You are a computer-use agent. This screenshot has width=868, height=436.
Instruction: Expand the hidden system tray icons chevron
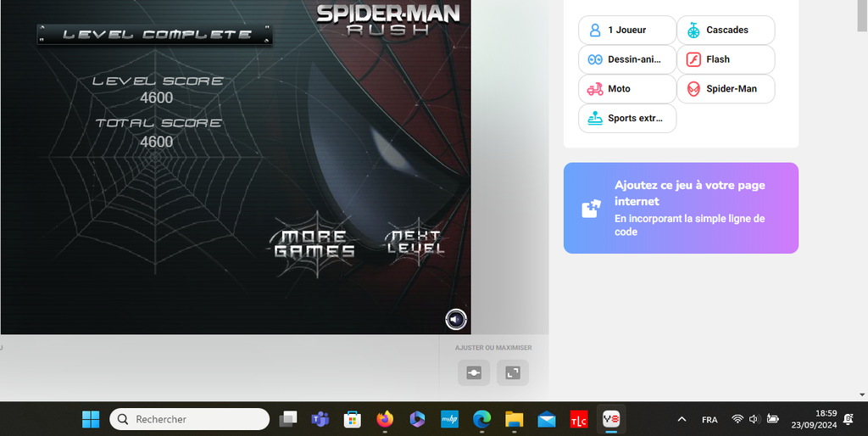[682, 419]
